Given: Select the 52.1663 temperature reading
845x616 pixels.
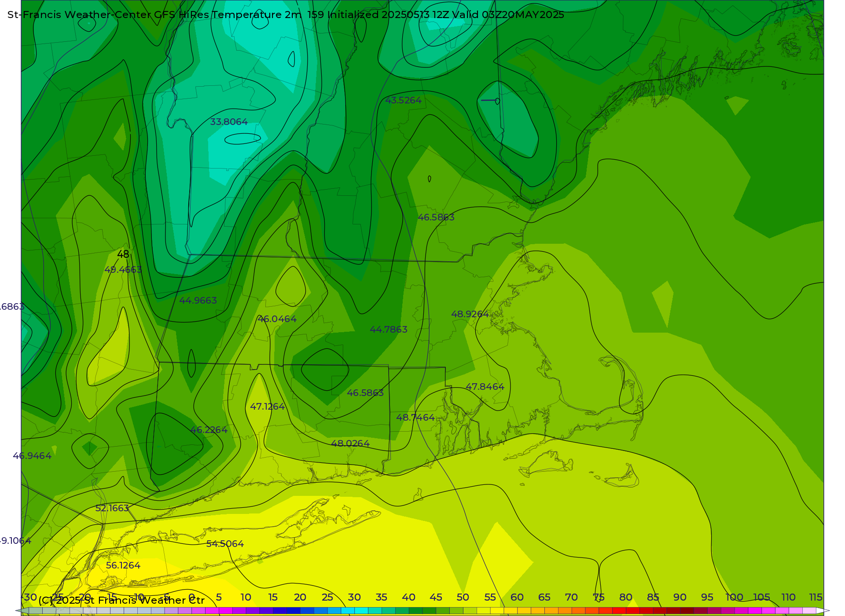Looking at the screenshot, I should pos(112,508).
